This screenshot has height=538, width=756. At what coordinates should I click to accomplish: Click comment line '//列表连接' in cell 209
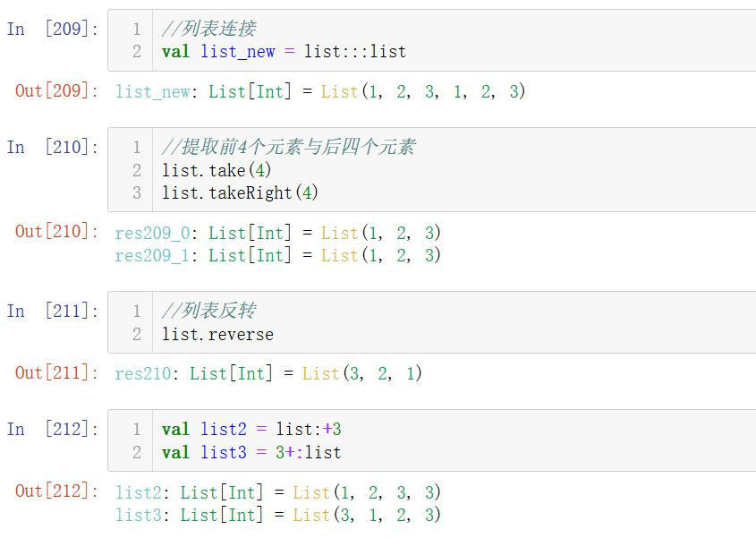(208, 29)
